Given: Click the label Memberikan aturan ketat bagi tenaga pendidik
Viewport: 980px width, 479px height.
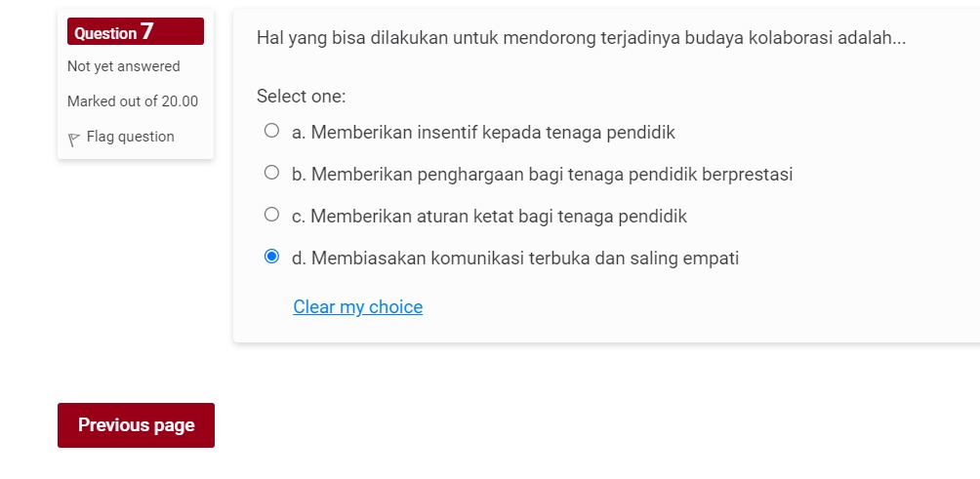Looking at the screenshot, I should click(x=498, y=216).
